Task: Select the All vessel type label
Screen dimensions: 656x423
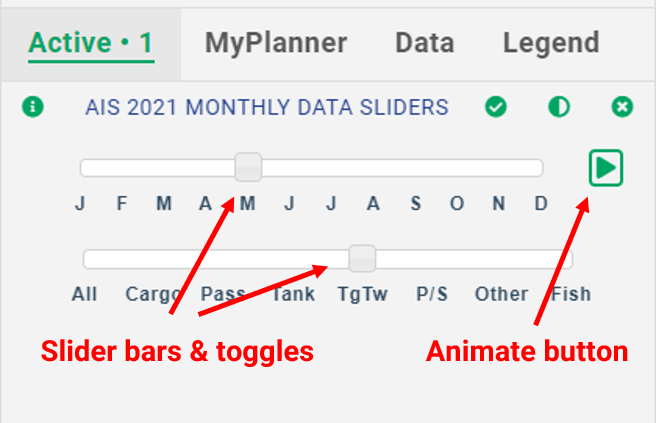Action: pyautogui.click(x=85, y=294)
